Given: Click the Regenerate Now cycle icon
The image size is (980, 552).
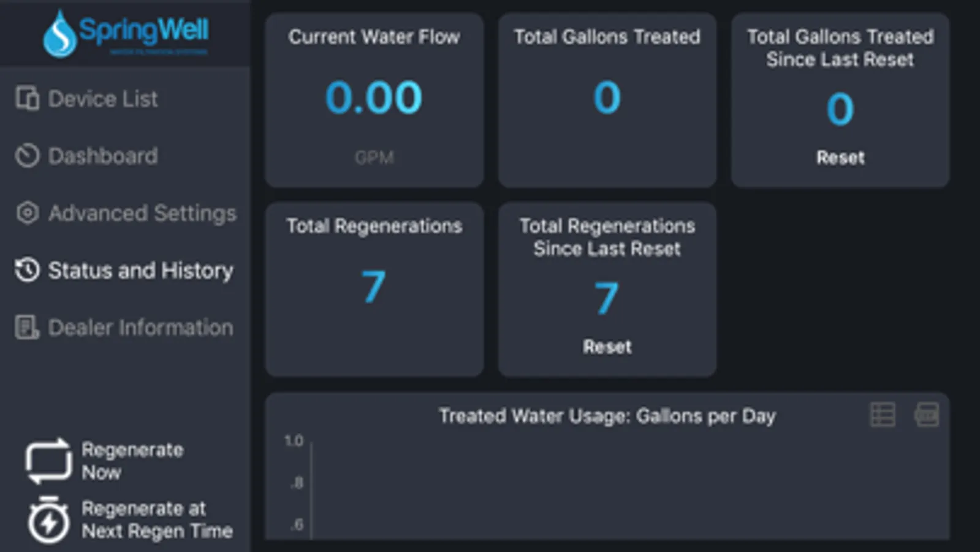Looking at the screenshot, I should (48, 461).
